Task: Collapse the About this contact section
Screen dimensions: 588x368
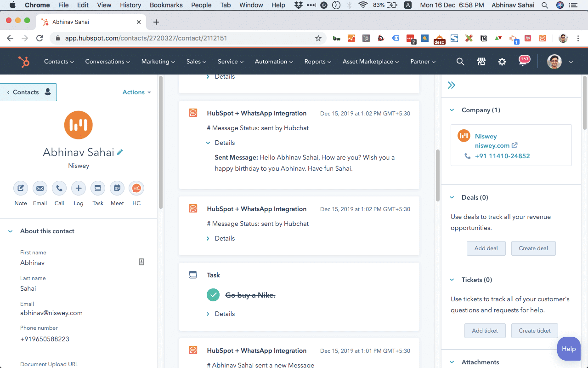Action: point(10,231)
